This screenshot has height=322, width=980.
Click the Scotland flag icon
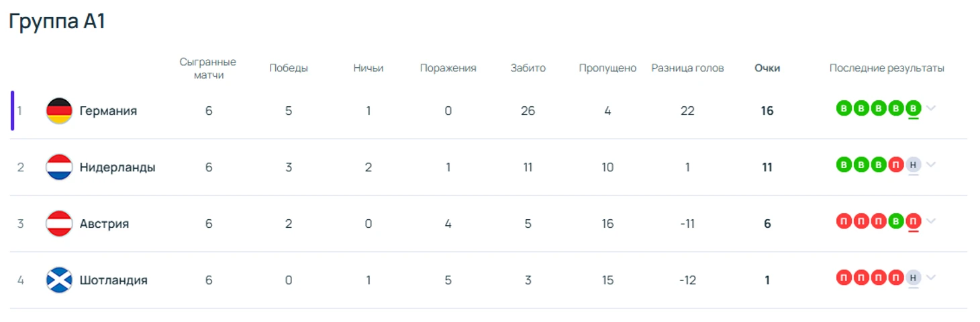coord(59,280)
